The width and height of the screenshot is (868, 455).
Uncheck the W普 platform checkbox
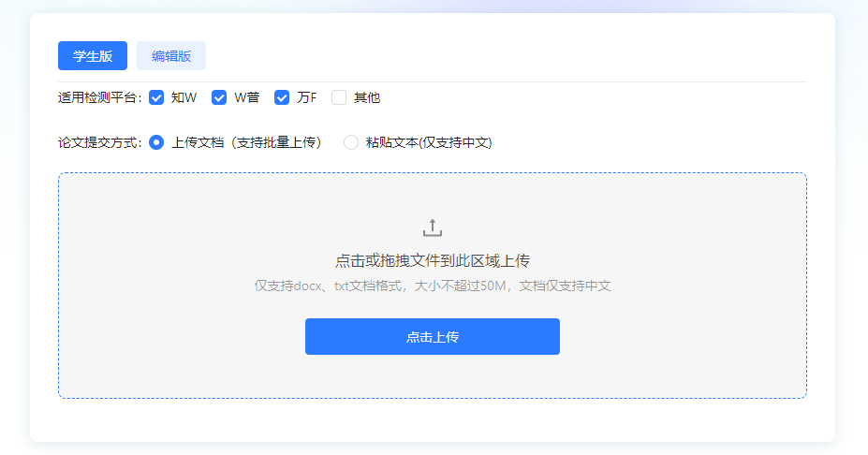(x=219, y=98)
